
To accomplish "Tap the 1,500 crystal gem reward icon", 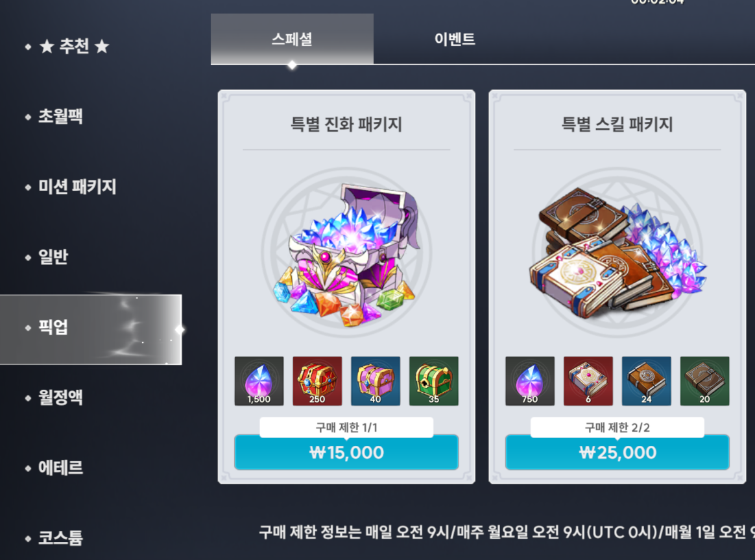I will 259,381.
